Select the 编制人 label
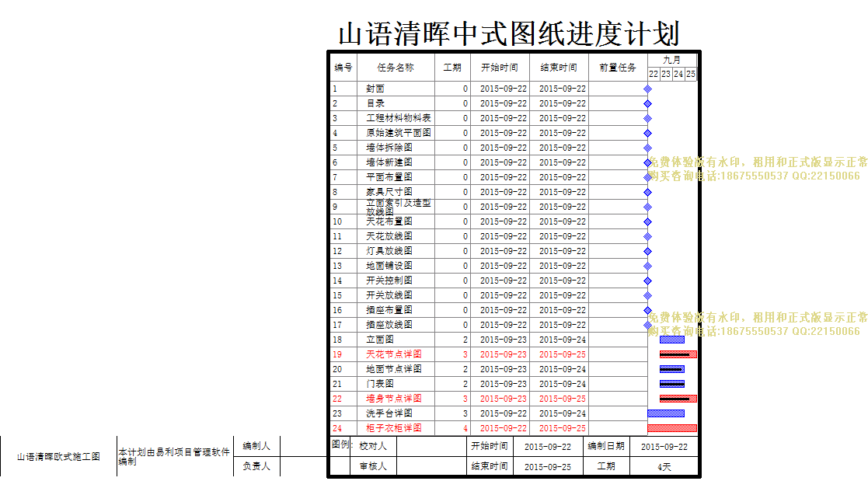The height and width of the screenshot is (495, 868). 256,446
